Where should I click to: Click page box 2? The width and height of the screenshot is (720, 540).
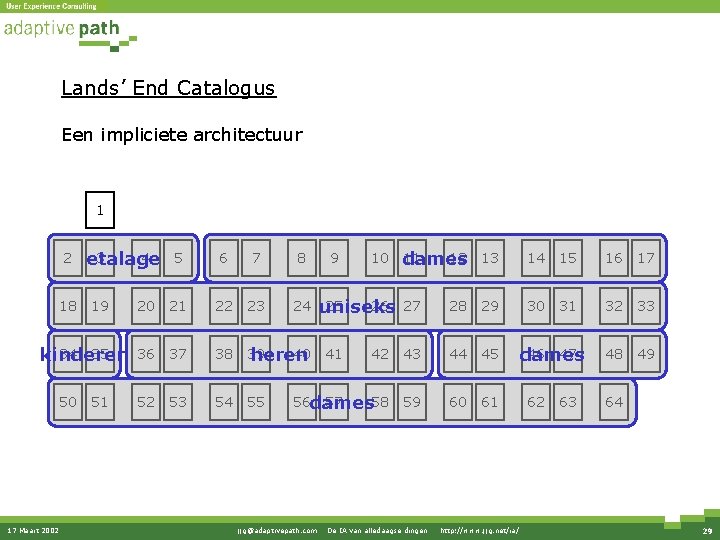point(68,258)
